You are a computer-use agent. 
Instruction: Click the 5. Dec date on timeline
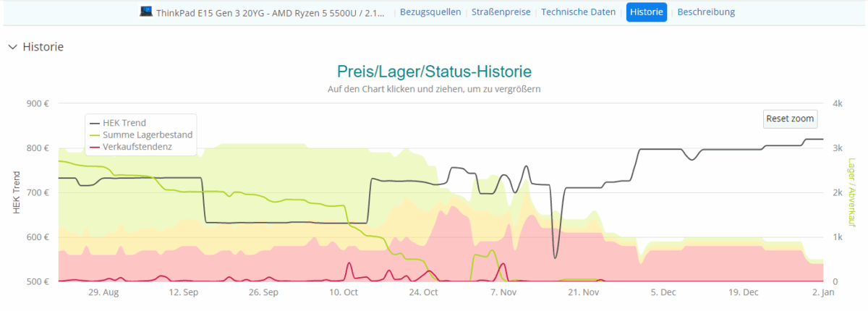663,292
